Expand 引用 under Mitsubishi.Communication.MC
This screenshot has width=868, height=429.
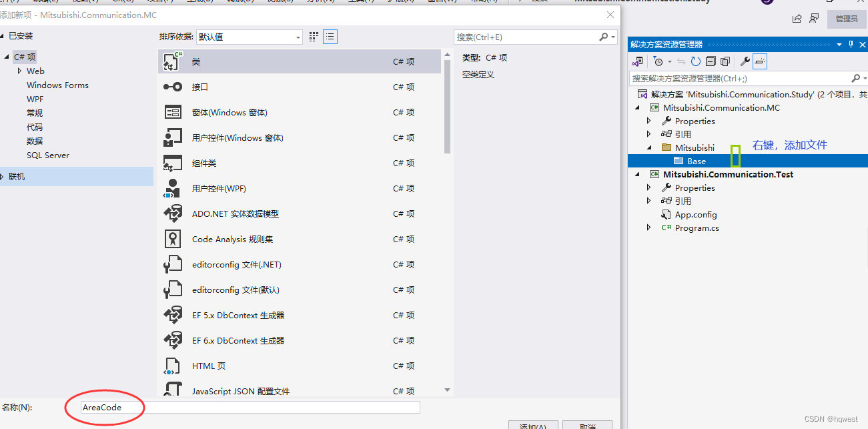(x=648, y=134)
